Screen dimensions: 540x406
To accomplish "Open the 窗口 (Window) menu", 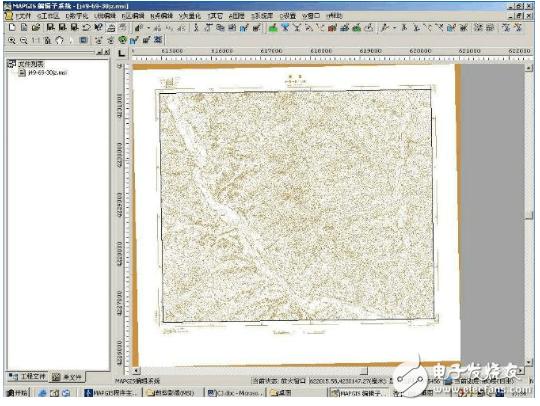I will coord(311,16).
